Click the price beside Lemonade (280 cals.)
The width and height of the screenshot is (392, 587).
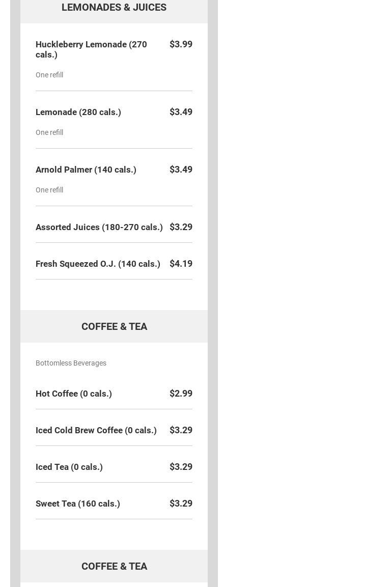(x=181, y=112)
